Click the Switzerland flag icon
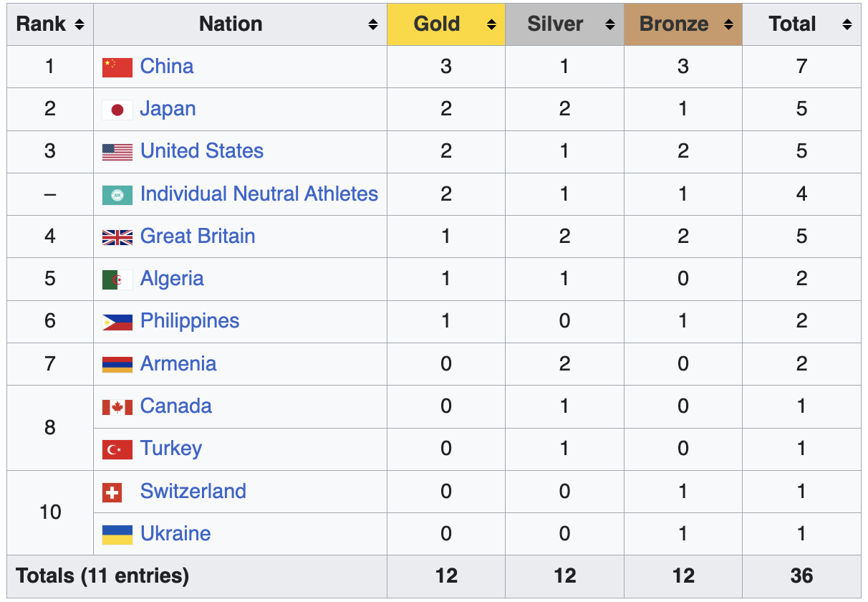The height and width of the screenshot is (602, 868). 112,492
